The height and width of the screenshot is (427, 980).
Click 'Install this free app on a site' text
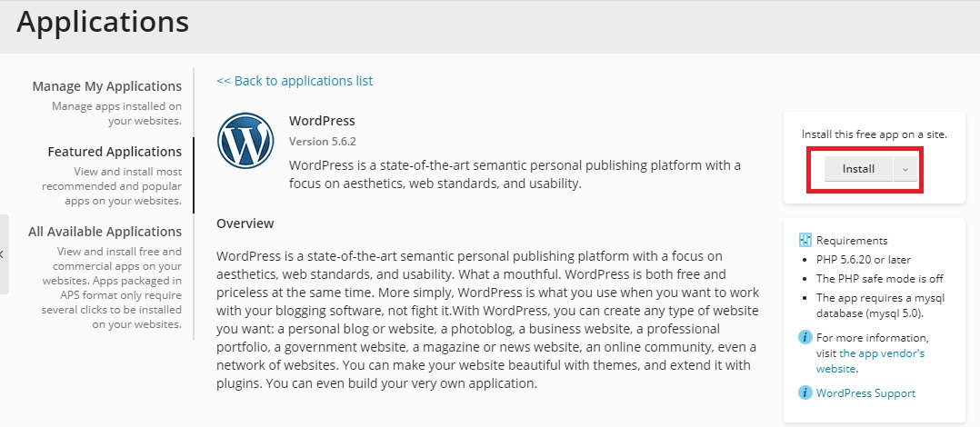[875, 134]
